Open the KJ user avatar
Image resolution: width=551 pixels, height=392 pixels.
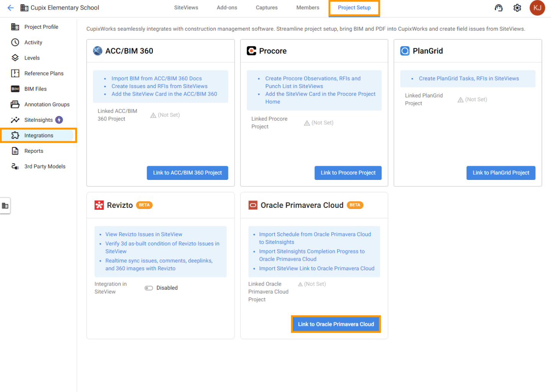537,8
